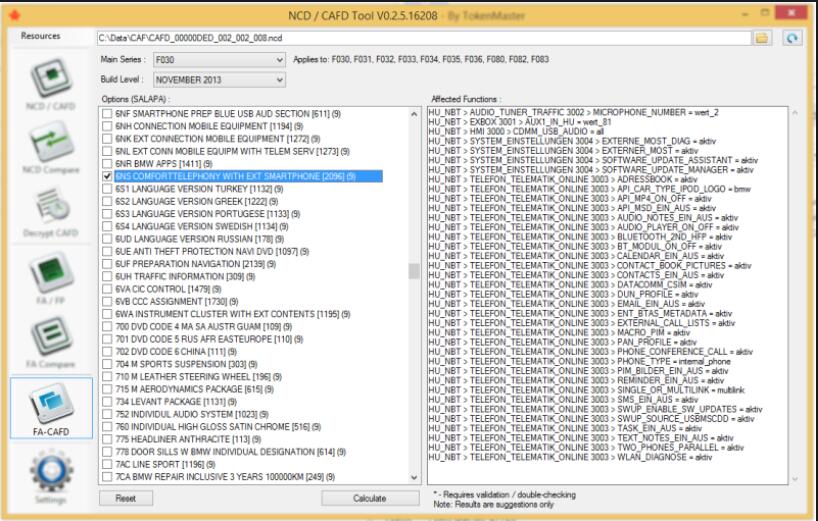Select 700 DVD CODE 4 MA SA AUSTR GUAM row
Image resolution: width=818 pixels, height=521 pixels.
pyautogui.click(x=203, y=326)
